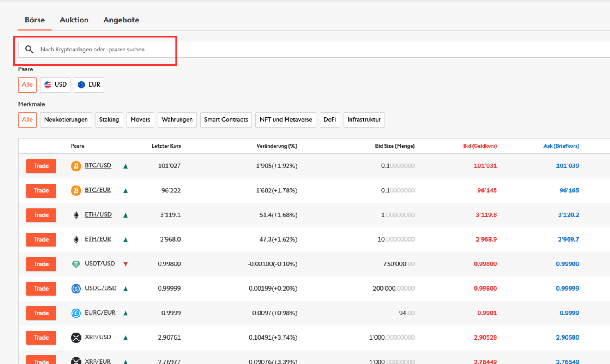Filter by NFT und Metaverse
The height and width of the screenshot is (364, 610).
[286, 120]
